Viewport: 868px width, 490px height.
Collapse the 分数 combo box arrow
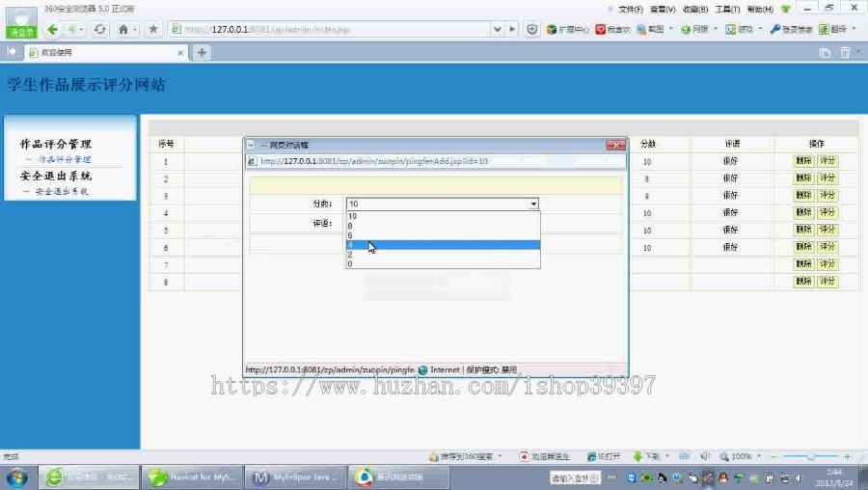533,204
